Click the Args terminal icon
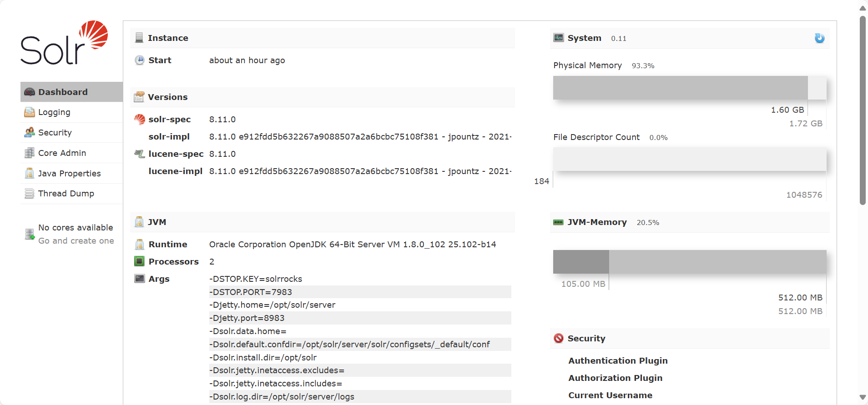868x405 pixels. click(x=140, y=279)
